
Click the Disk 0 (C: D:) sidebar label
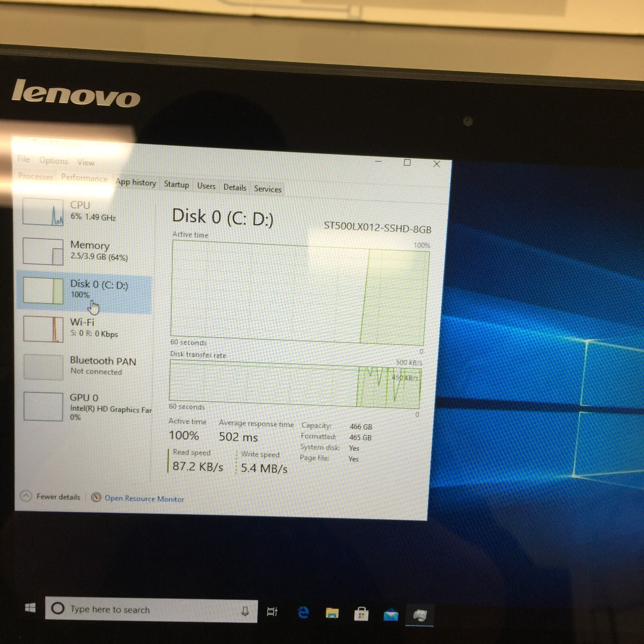point(99,285)
